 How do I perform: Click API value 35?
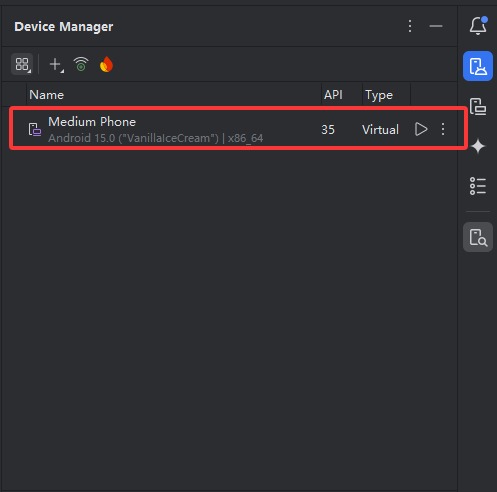(x=328, y=129)
